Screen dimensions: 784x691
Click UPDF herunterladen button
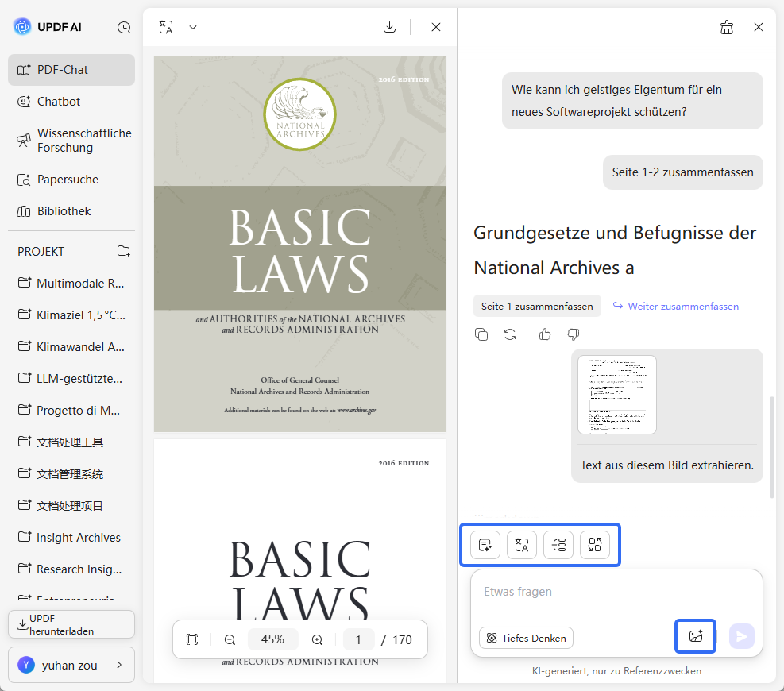pos(71,624)
